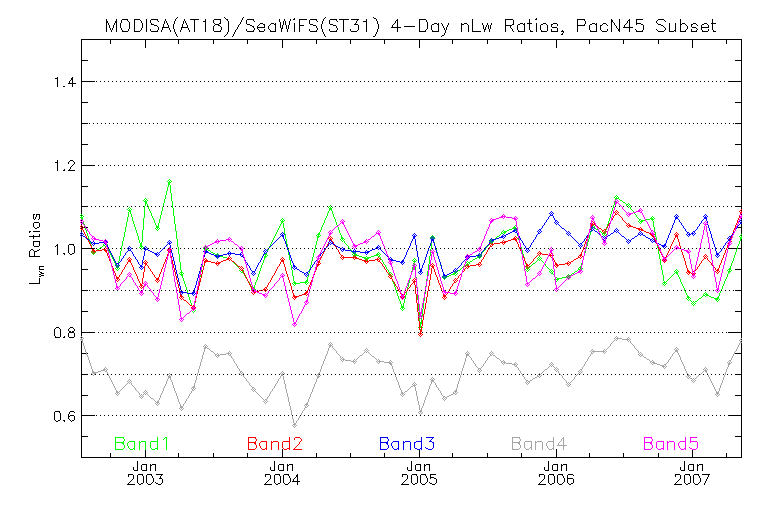The width and height of the screenshot is (768, 512).
Task: Click the Jan 2006 x-axis label
Action: pyautogui.click(x=556, y=473)
